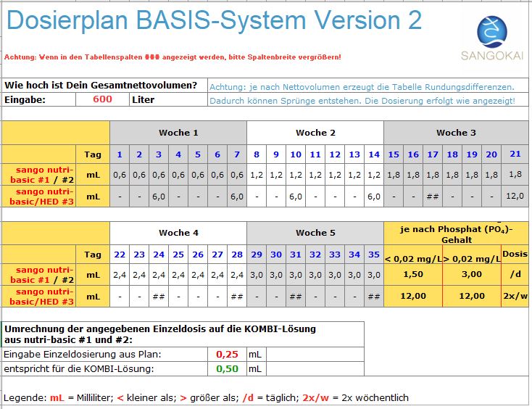Select the Woche 1 header cell
This screenshot has height=409, width=532.
pos(178,133)
